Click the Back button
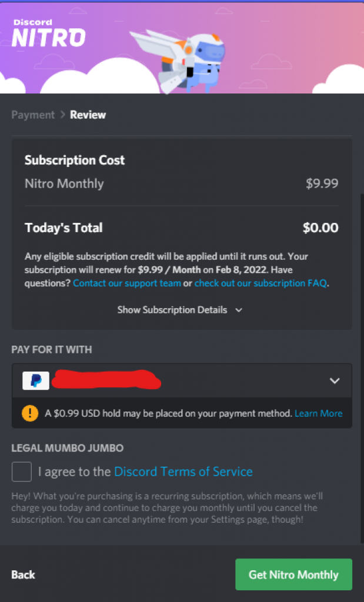Viewport: 364px width, 602px height. 24,574
